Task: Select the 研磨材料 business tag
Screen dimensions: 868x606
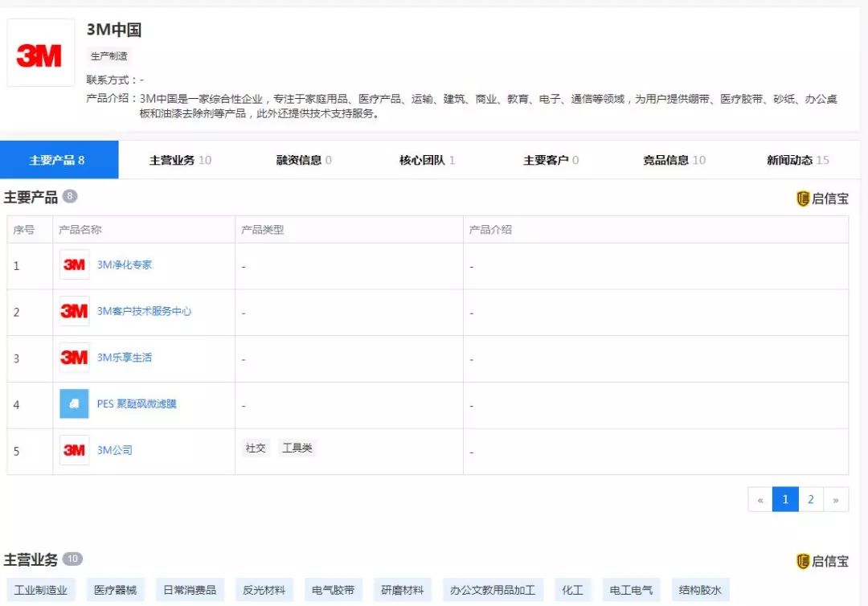Action: pos(403,590)
